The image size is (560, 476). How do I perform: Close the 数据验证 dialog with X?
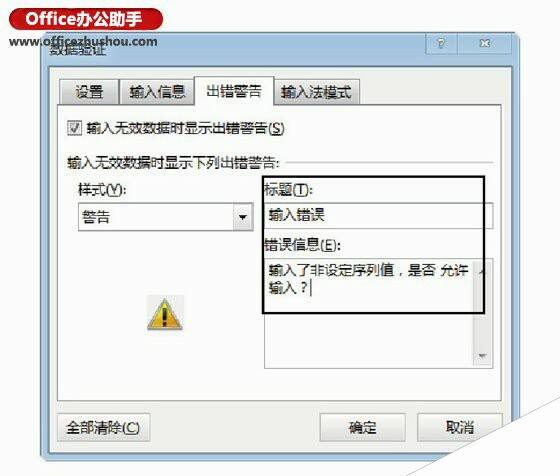(484, 44)
